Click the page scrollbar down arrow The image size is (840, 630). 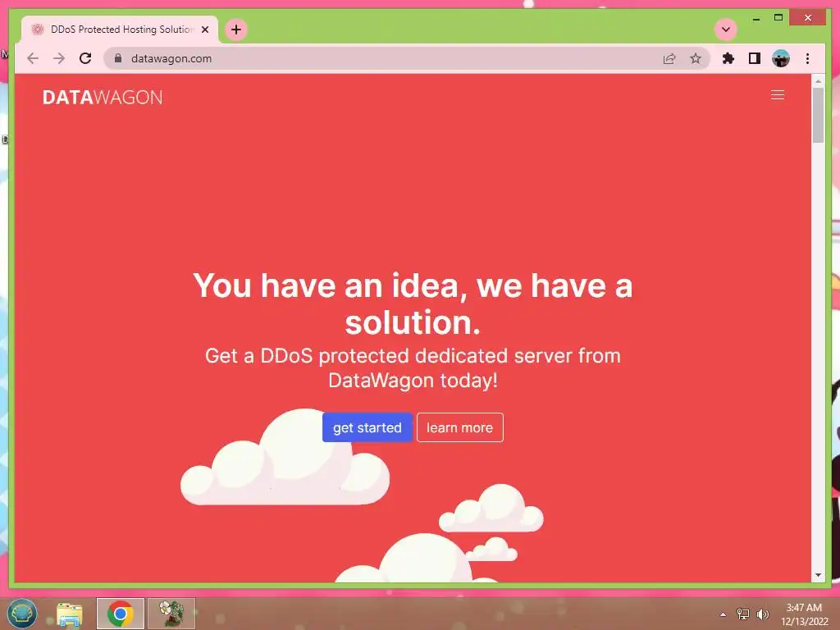pyautogui.click(x=818, y=575)
